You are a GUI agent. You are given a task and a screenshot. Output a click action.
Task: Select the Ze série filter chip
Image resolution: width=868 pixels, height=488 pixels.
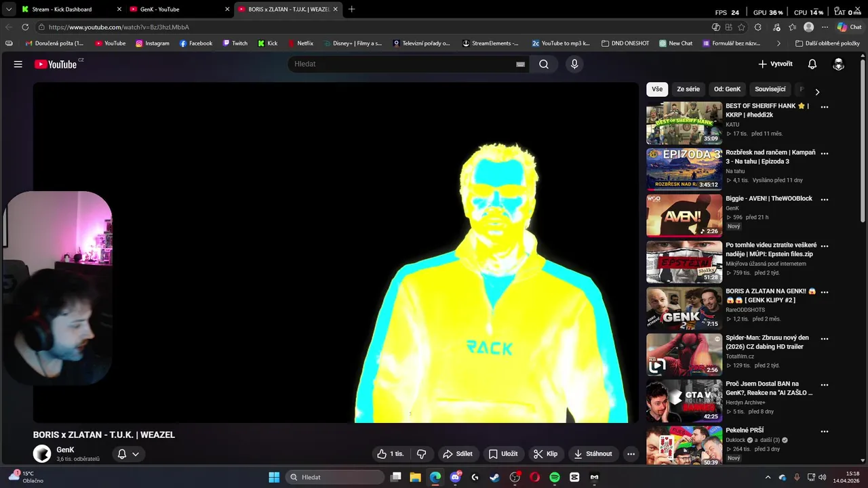pyautogui.click(x=688, y=89)
